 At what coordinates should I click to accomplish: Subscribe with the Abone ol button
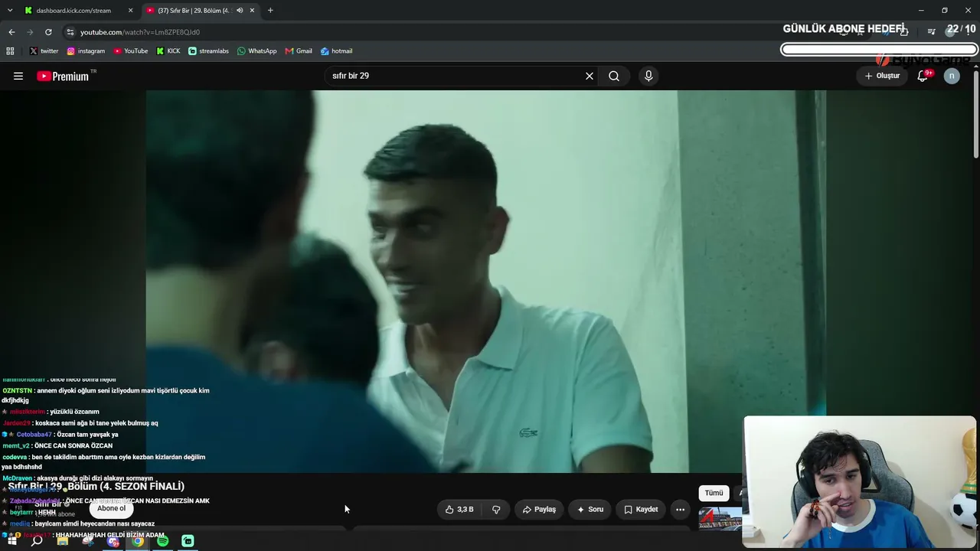(x=111, y=508)
